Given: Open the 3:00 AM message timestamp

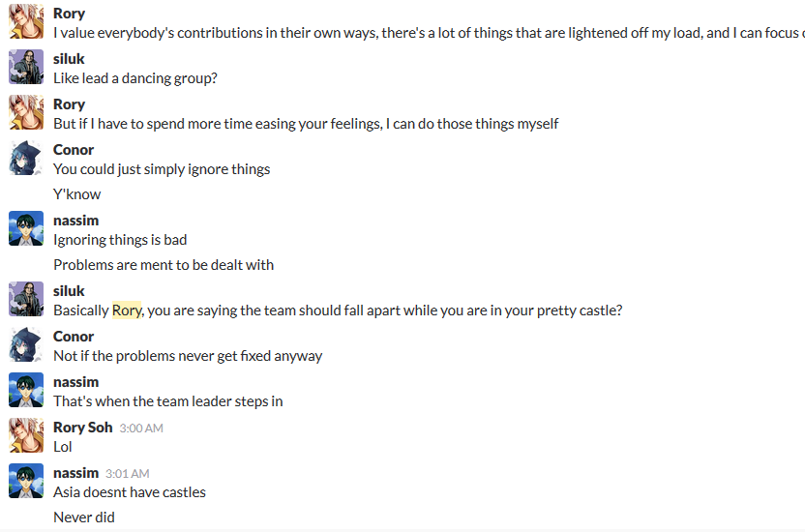Looking at the screenshot, I should click(x=141, y=429).
